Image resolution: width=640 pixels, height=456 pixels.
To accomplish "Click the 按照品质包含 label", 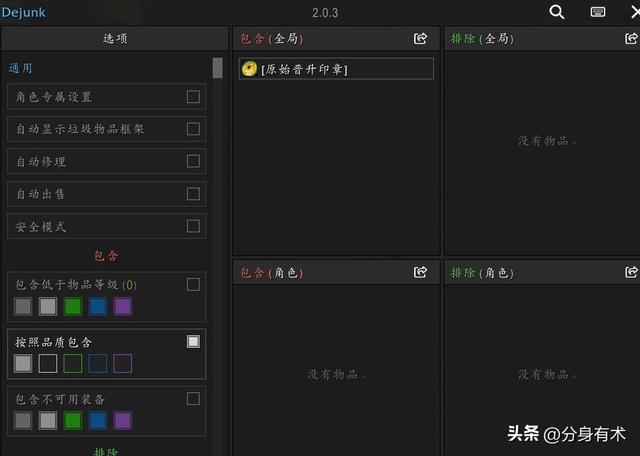I will coord(53,342).
